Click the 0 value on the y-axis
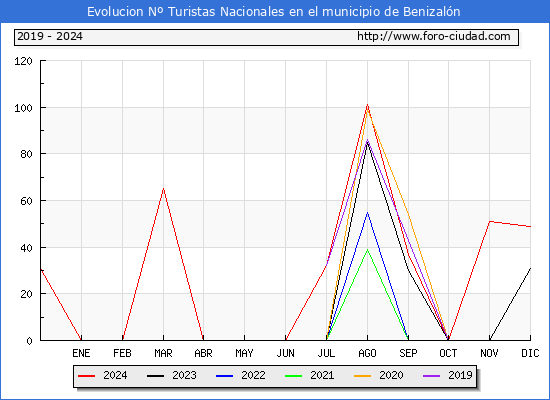Screen dimensions: 550x400 tap(29, 341)
